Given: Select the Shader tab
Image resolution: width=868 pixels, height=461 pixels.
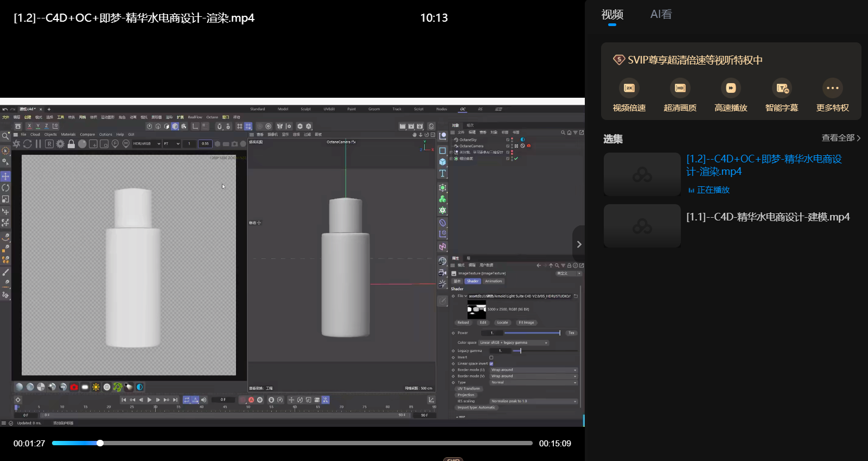Looking at the screenshot, I should tap(473, 281).
